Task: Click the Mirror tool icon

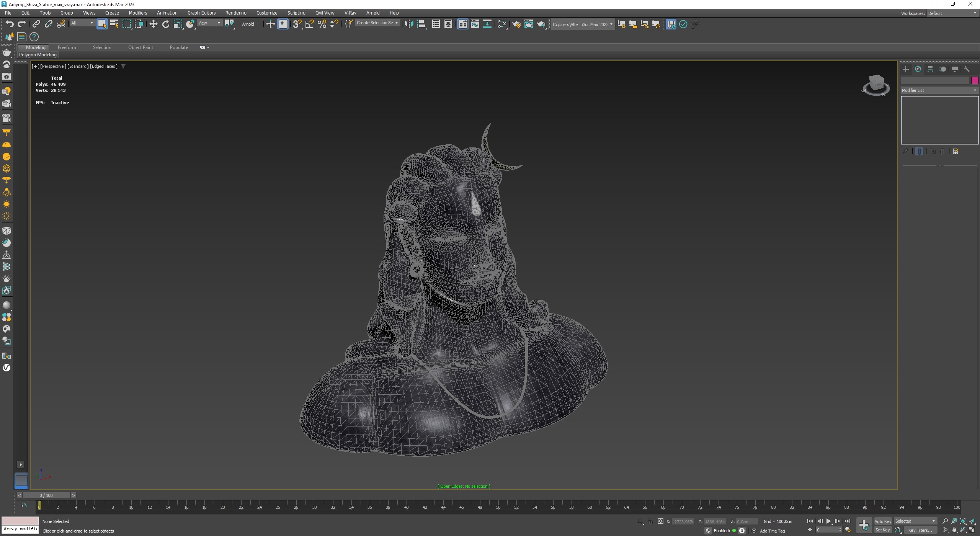Action: point(409,24)
